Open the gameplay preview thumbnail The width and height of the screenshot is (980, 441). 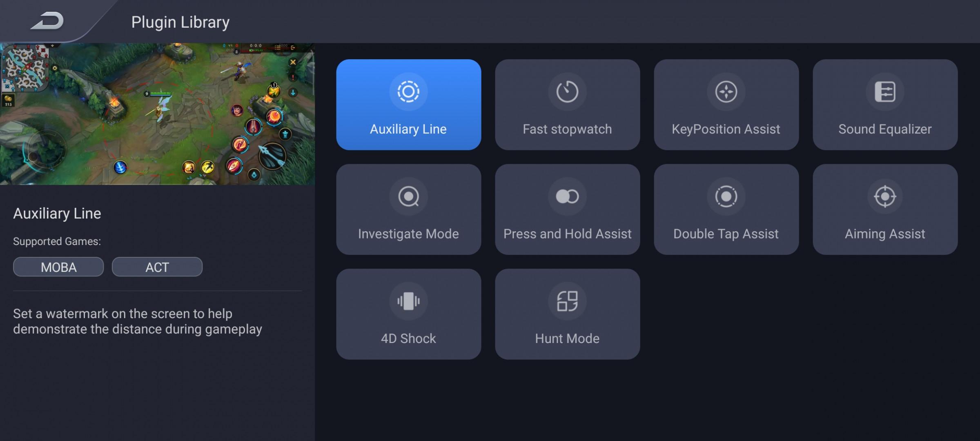coord(157,114)
